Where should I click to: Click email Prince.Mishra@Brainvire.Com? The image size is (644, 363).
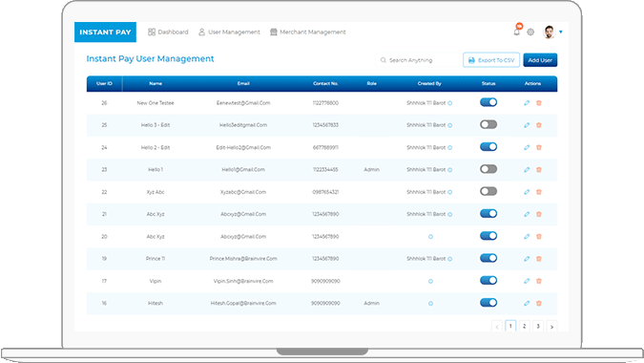click(x=243, y=259)
